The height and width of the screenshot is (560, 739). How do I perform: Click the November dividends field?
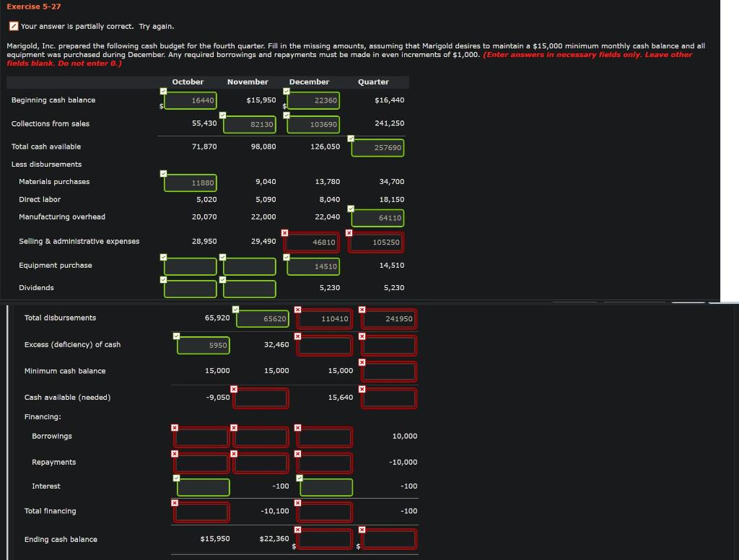250,289
